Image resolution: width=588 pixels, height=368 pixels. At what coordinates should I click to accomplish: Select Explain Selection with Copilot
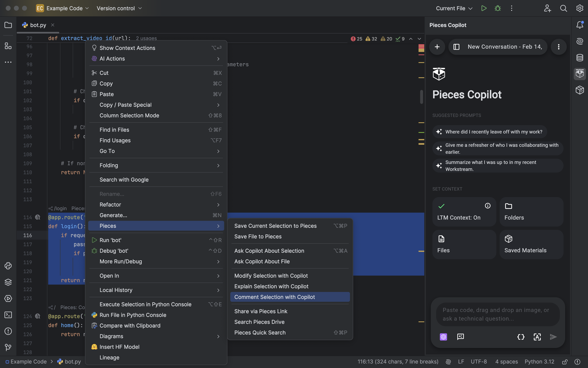(x=290, y=286)
